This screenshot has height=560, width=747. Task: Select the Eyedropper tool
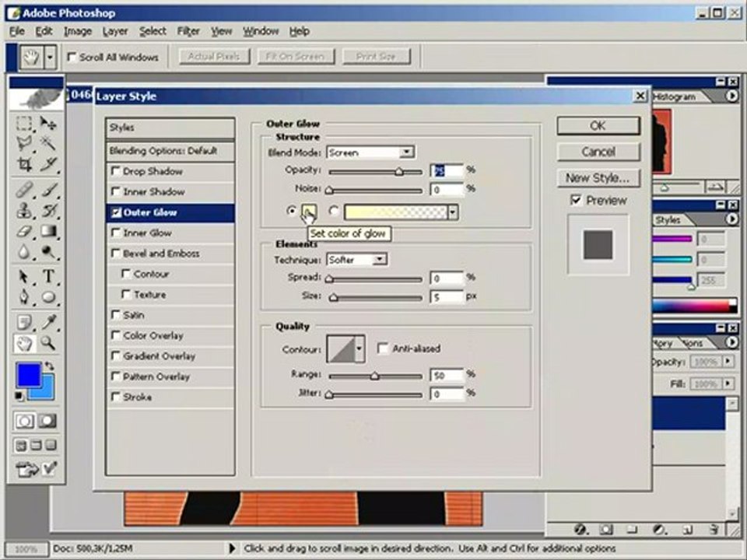[x=47, y=322]
